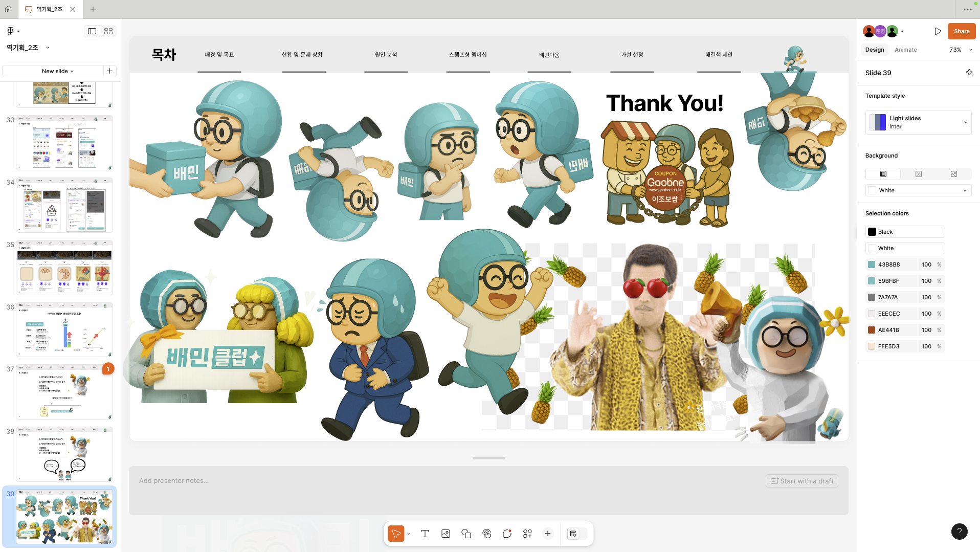
Task: Add a slide with the plus button
Action: pos(110,71)
